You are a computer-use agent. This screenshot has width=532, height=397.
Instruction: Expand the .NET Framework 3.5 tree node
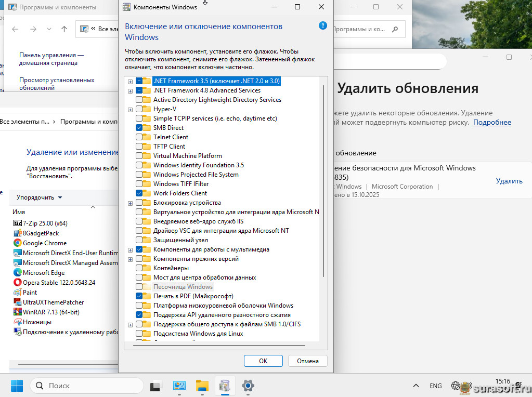130,82
